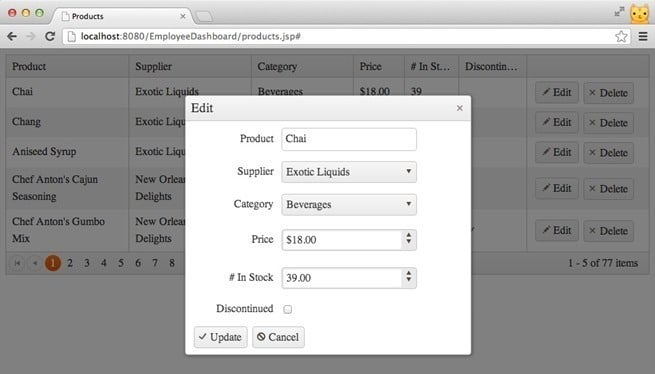Click the macOS green zoom button
The image size is (655, 374).
pyautogui.click(x=39, y=13)
